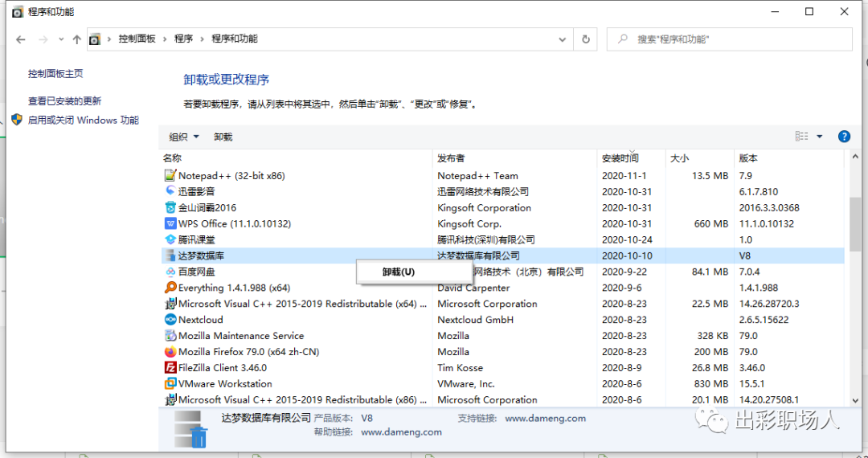Click publisher 达梦数据库有限公司 in selected row

[478, 256]
